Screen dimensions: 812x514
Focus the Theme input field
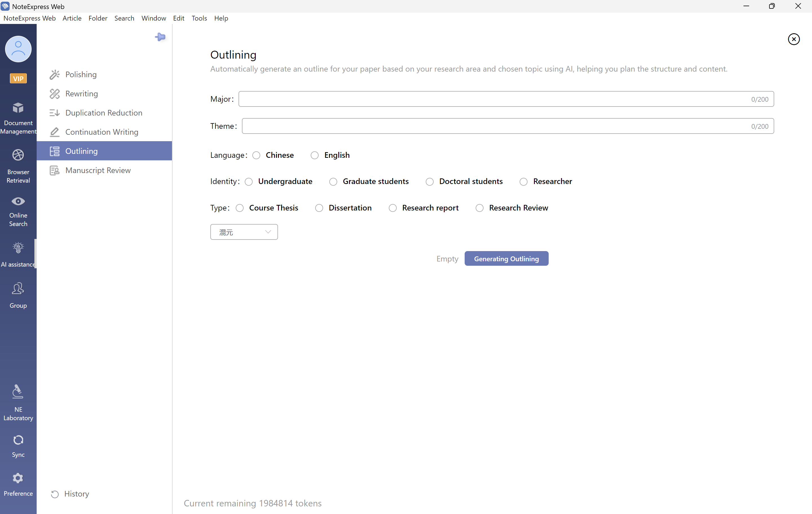[x=507, y=126]
